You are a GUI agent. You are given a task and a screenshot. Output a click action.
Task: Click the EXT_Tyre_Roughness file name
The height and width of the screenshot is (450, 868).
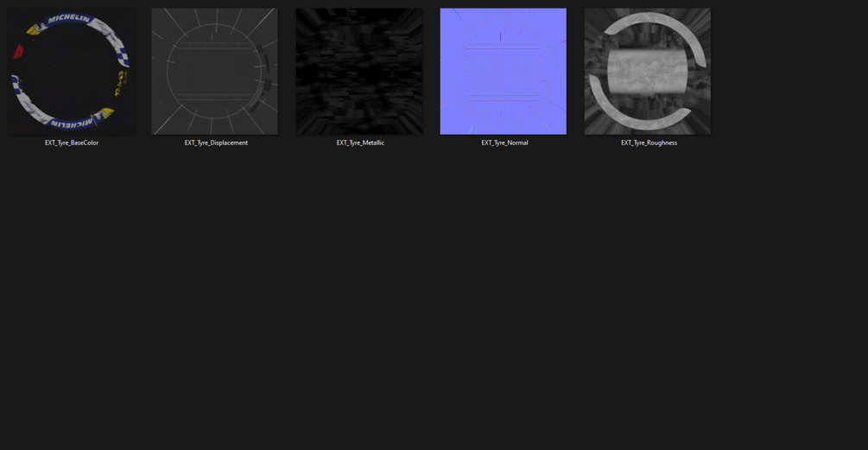(649, 143)
